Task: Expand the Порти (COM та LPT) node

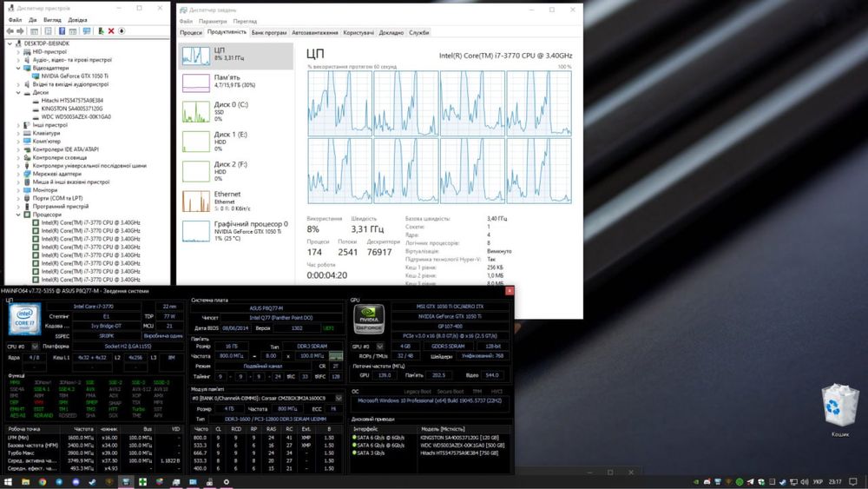Action: [18, 198]
